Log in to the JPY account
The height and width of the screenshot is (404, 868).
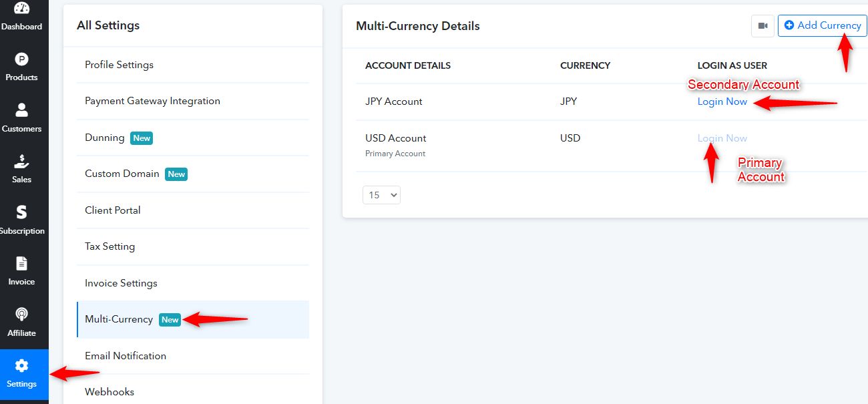click(x=722, y=102)
